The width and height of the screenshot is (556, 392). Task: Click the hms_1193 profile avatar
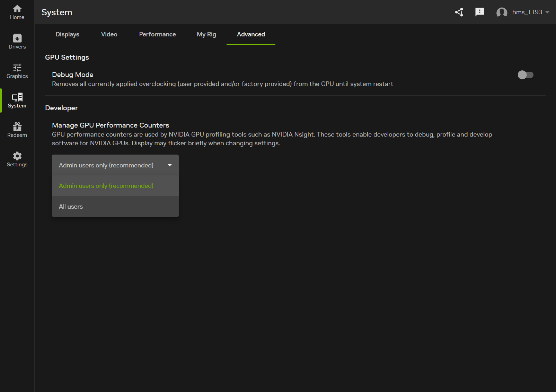coord(502,12)
